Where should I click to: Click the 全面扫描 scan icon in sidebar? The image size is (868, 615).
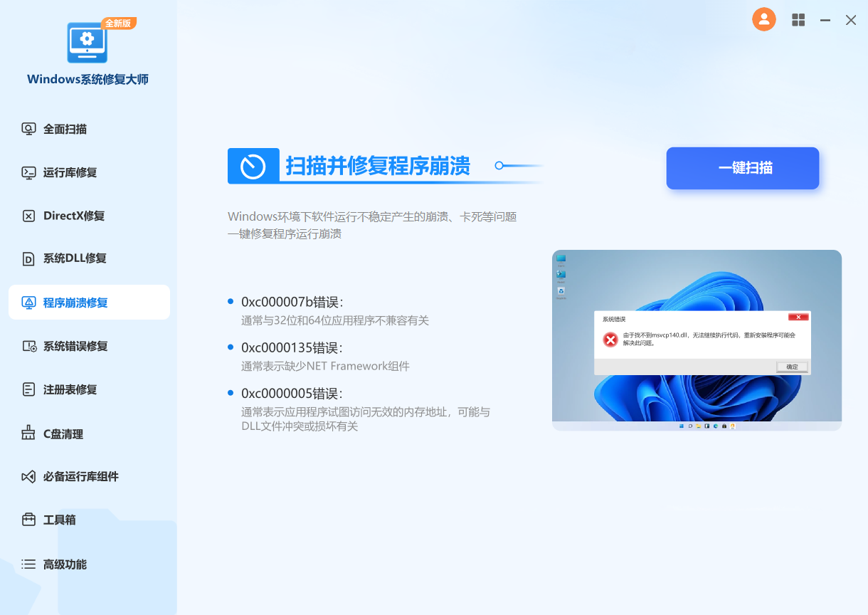tap(28, 129)
